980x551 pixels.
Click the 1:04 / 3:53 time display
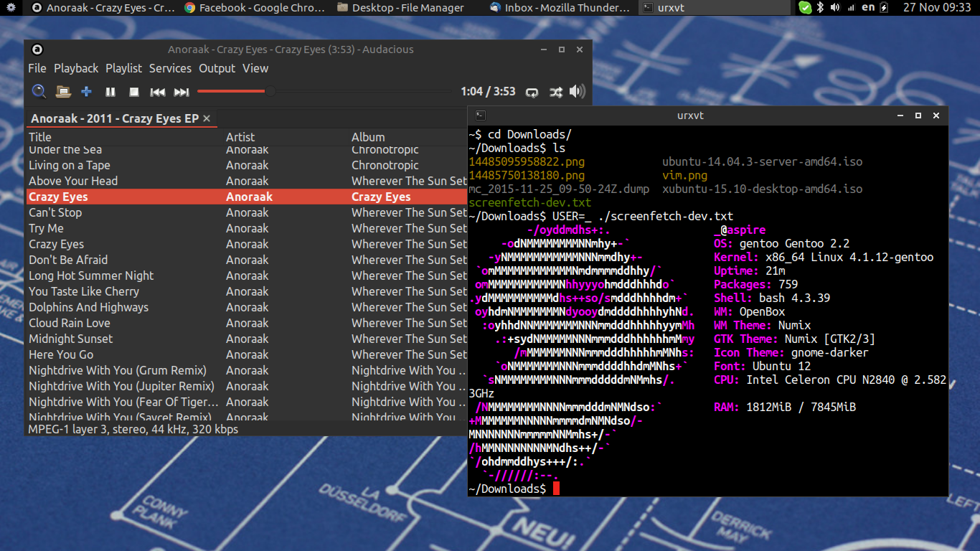pos(488,92)
